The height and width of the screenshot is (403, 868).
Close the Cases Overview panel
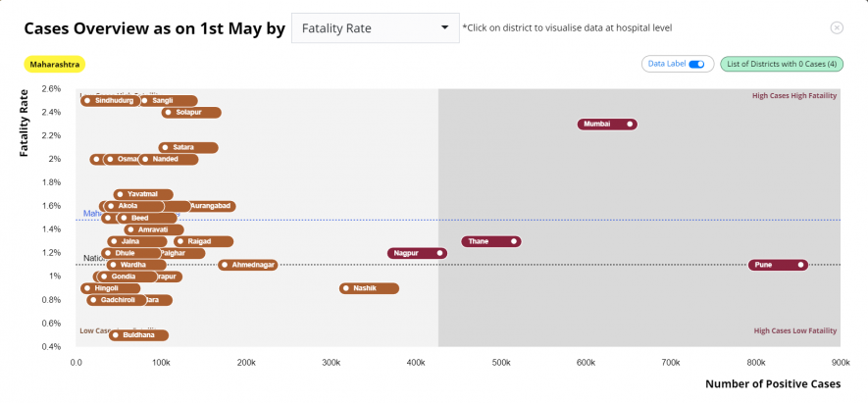[837, 28]
